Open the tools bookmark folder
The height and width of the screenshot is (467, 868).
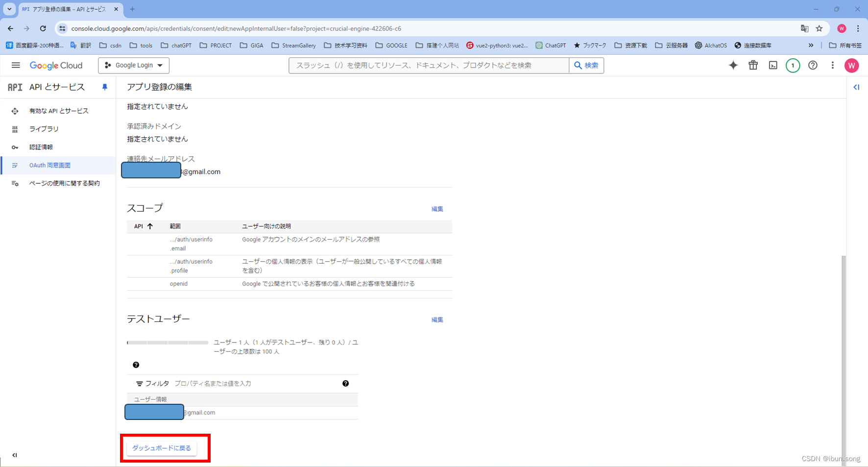pos(141,46)
